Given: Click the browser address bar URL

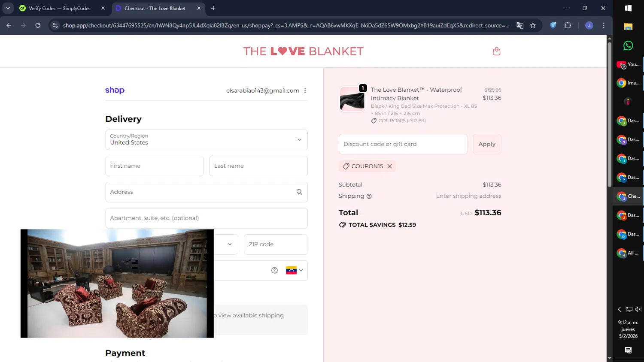Looking at the screenshot, I should [x=286, y=25].
